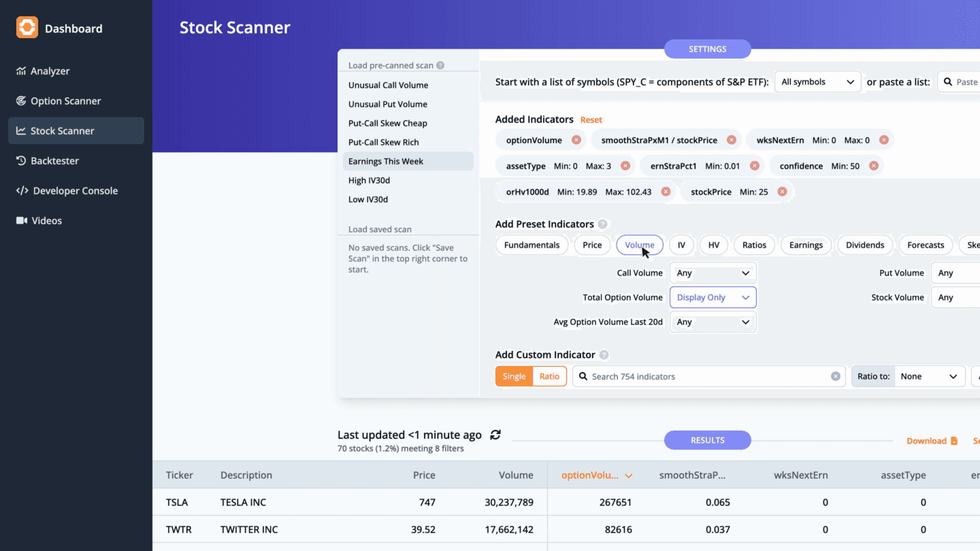This screenshot has width=980, height=551.
Task: Open the Developer Console
Action: point(76,190)
